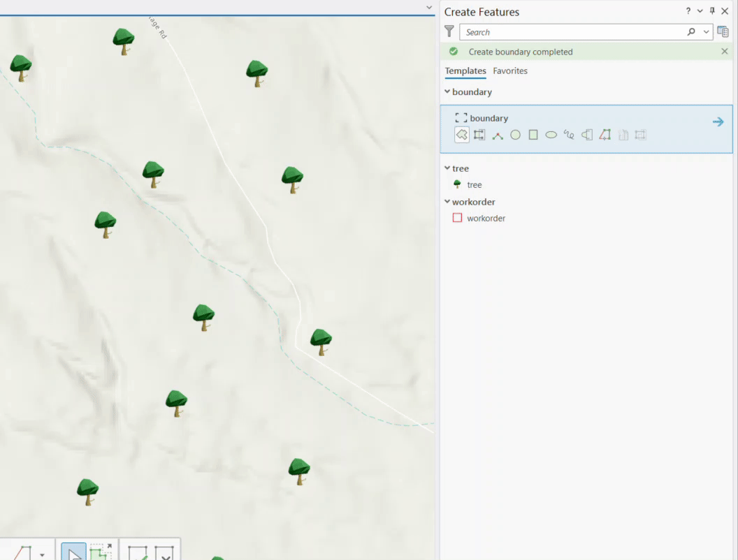
Task: Select the Circle construction tool
Action: [515, 135]
